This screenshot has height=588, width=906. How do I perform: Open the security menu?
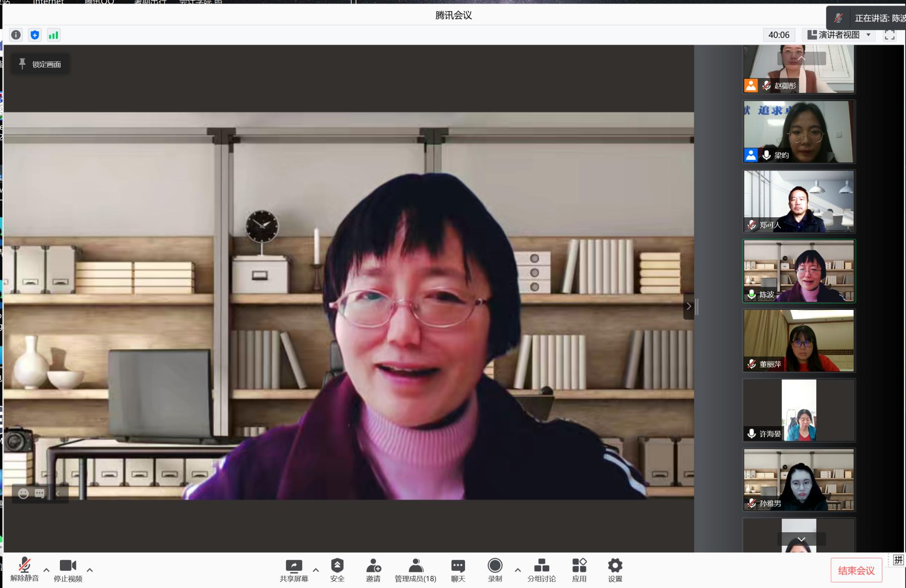pos(337,566)
